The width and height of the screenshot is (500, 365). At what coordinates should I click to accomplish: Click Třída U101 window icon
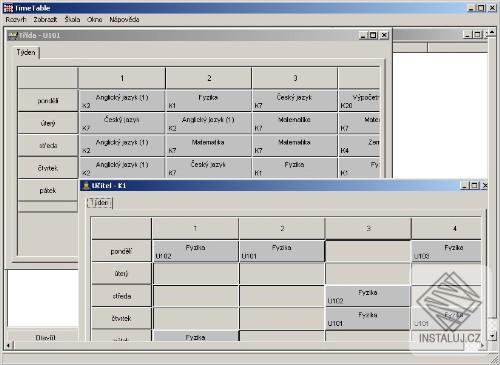(13, 35)
